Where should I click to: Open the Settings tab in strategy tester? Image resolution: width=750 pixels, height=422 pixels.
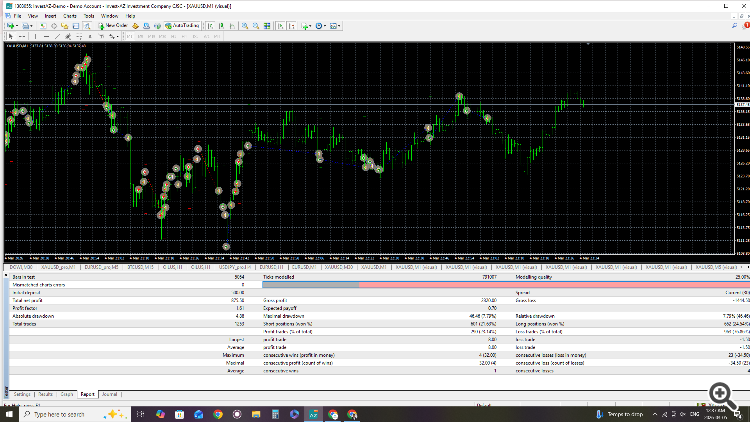pyautogui.click(x=21, y=395)
